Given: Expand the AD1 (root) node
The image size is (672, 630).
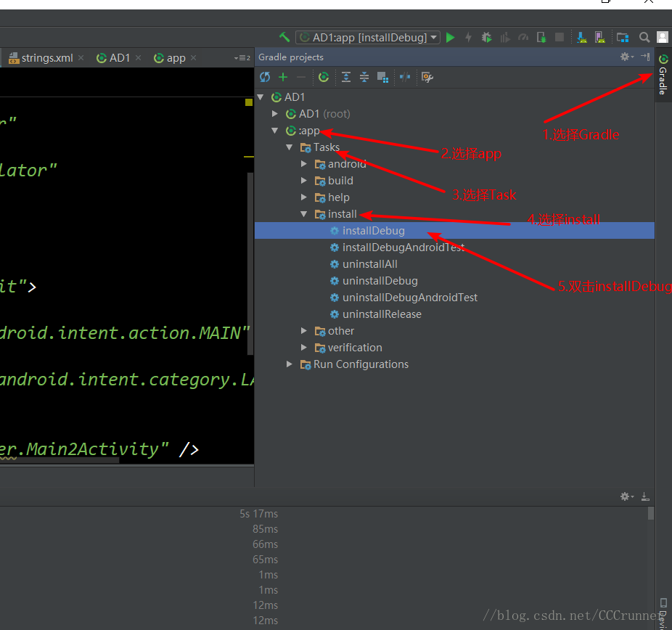Looking at the screenshot, I should [275, 114].
